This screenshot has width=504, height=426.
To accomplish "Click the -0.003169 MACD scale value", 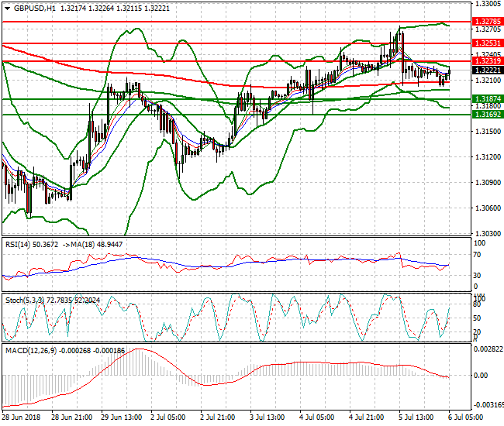I will [488, 405].
